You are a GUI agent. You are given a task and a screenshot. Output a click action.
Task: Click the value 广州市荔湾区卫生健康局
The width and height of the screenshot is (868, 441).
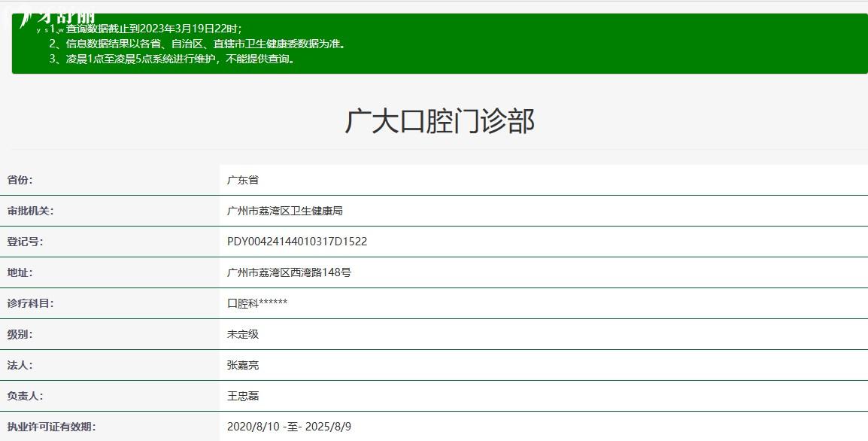tap(284, 211)
